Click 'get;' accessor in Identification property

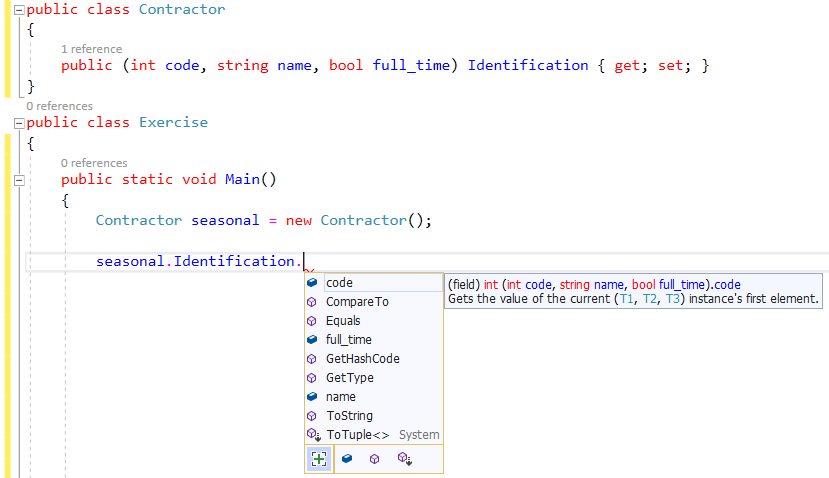631,66
